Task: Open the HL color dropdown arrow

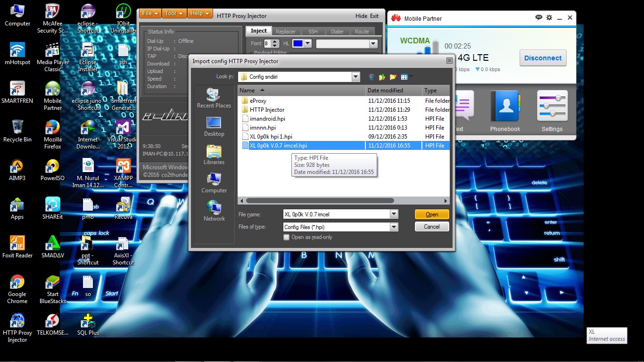Action: tap(308, 43)
